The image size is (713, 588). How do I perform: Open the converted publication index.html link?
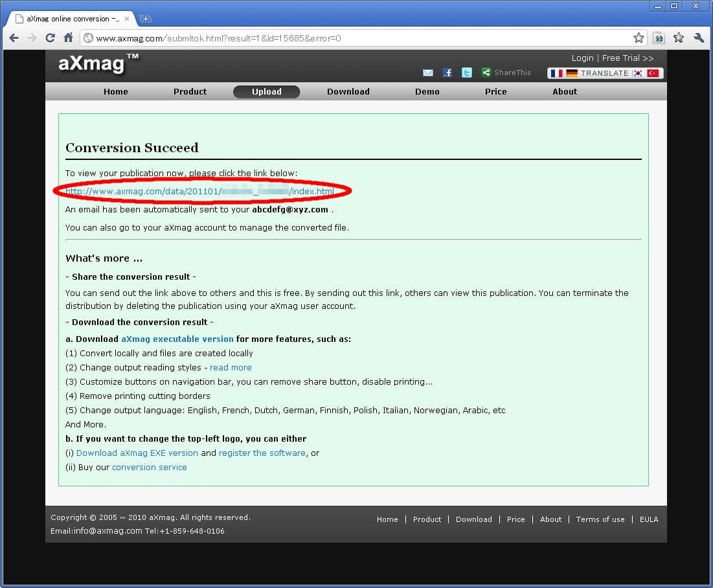[199, 192]
